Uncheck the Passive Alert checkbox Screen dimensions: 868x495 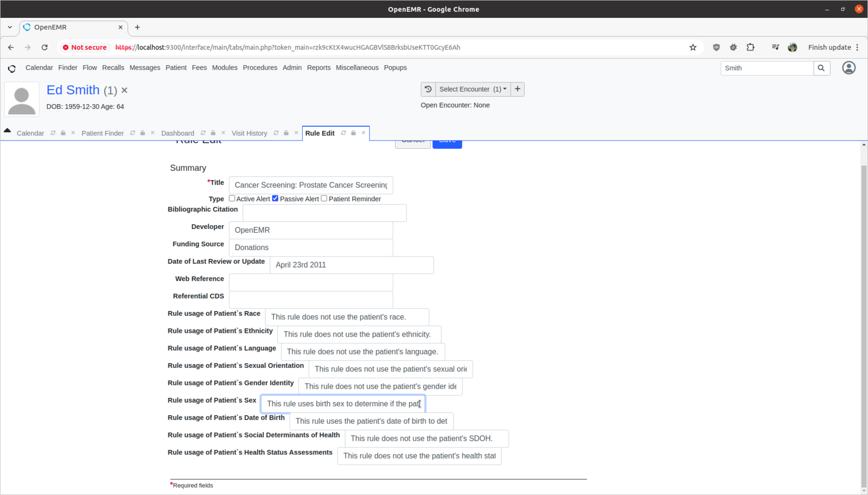coord(275,199)
